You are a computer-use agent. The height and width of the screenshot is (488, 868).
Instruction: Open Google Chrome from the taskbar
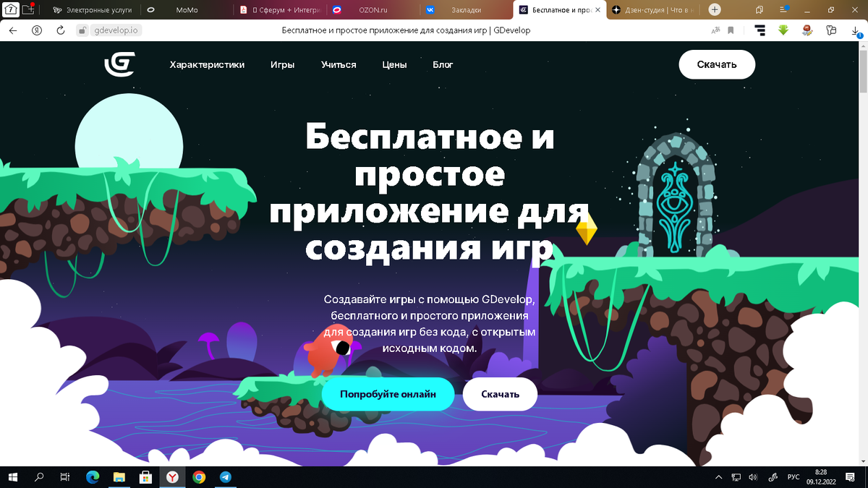pos(198,476)
